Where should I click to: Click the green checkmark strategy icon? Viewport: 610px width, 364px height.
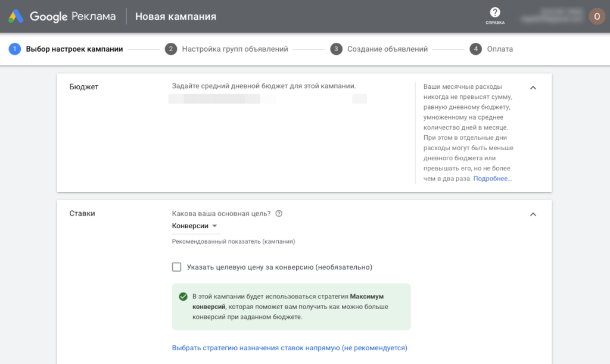coord(183,297)
